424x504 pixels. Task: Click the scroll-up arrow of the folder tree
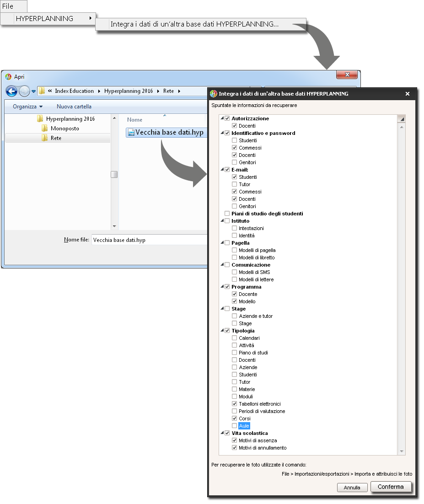pyautogui.click(x=114, y=118)
